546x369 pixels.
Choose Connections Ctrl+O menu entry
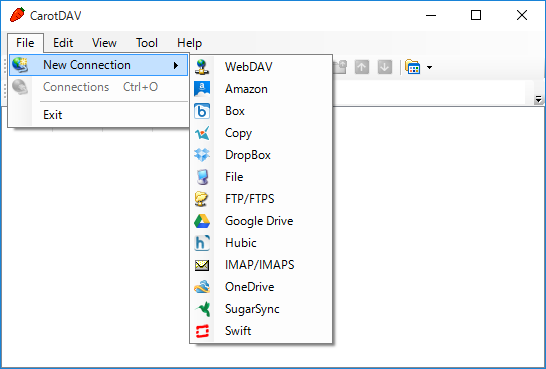99,87
